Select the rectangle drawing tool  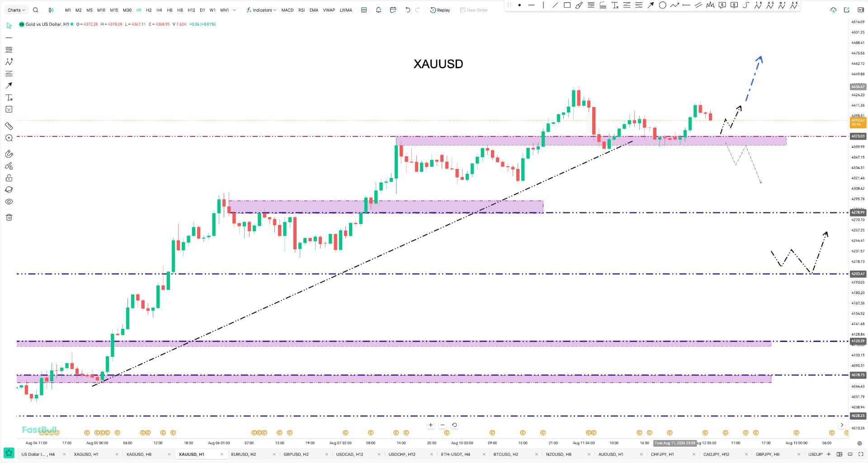pos(567,5)
